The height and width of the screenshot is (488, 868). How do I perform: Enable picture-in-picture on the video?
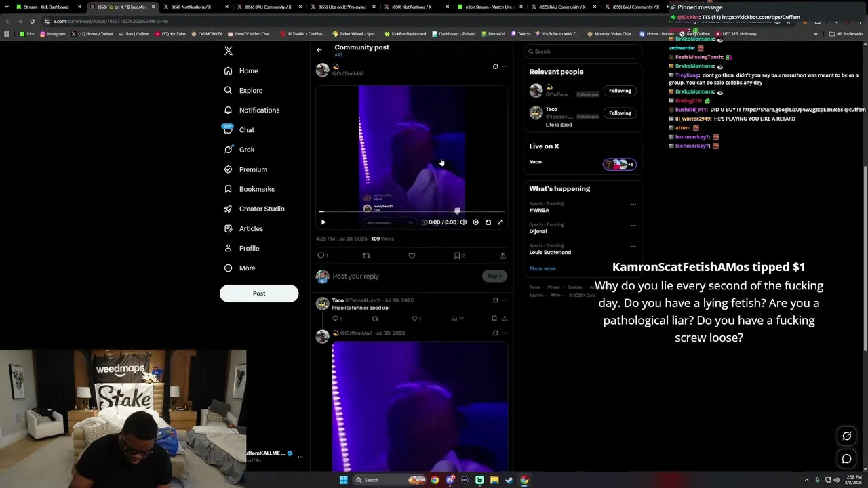click(x=488, y=222)
